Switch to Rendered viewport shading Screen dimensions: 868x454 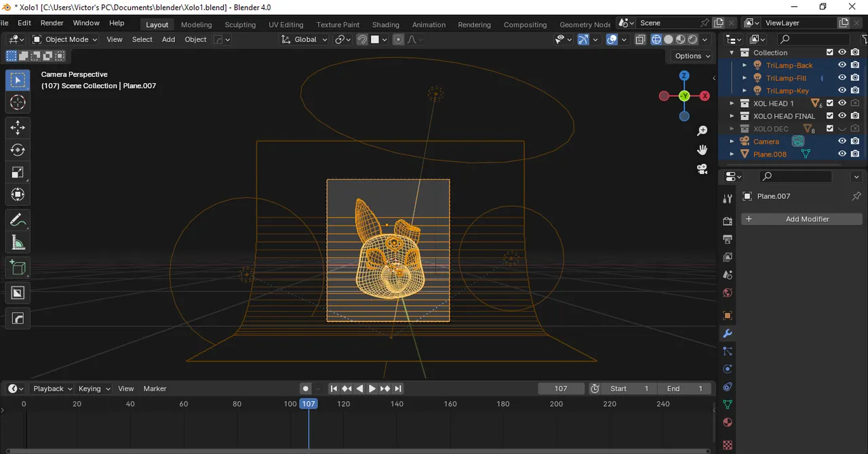pos(693,39)
